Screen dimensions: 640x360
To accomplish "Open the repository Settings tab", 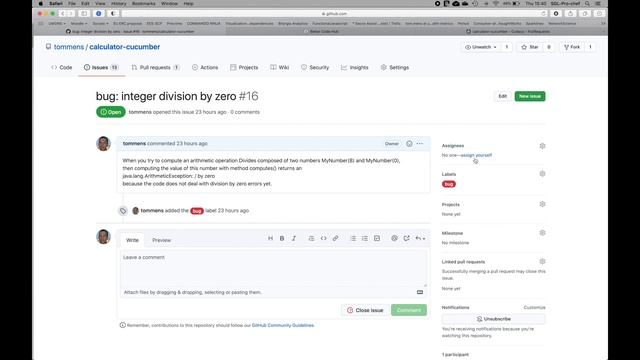I will tap(395, 67).
